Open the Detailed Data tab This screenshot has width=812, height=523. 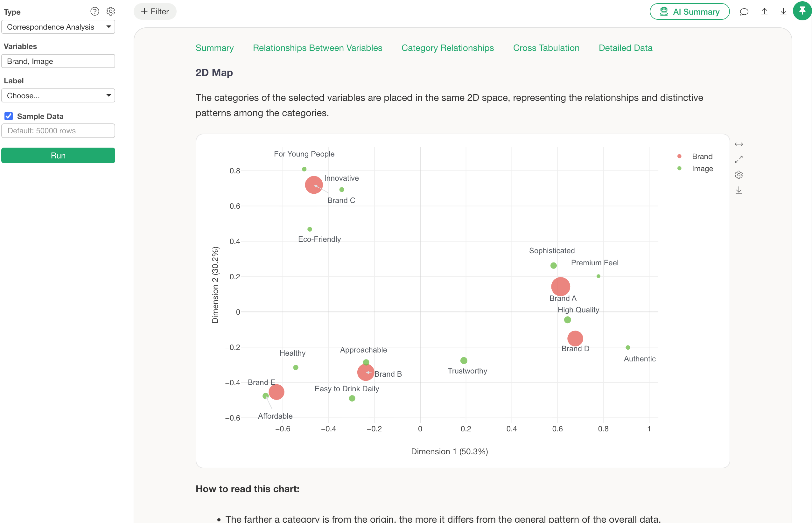pyautogui.click(x=625, y=48)
